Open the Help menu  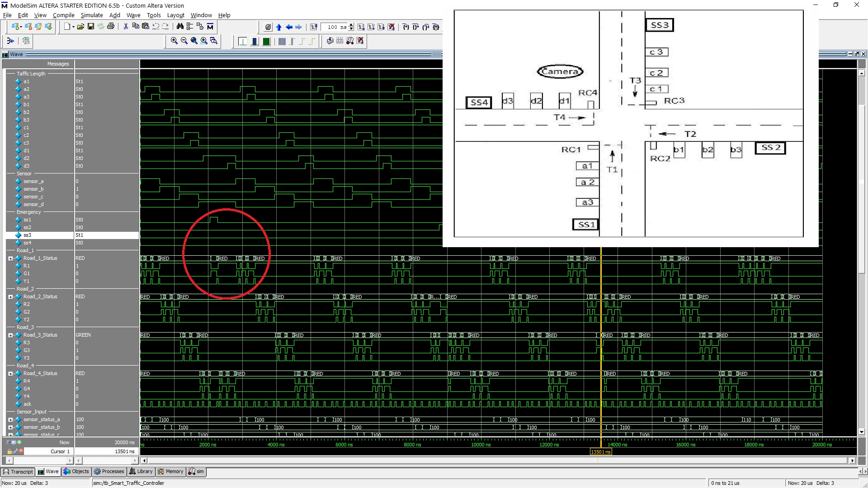coord(224,15)
